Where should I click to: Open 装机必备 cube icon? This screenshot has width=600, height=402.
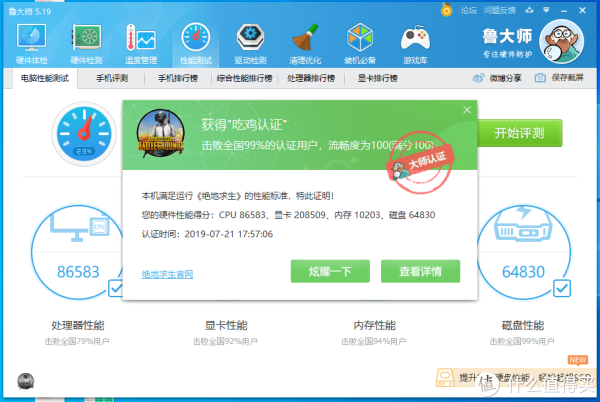[360, 43]
